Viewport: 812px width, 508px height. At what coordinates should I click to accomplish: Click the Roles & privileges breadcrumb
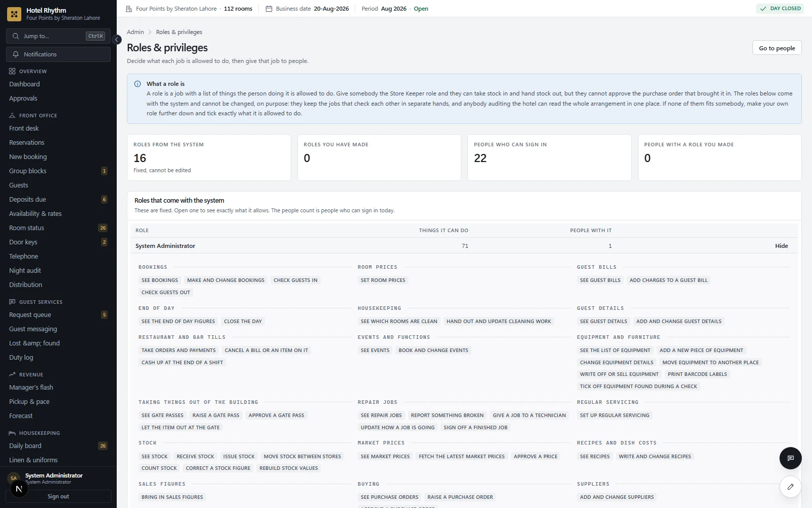tap(179, 32)
